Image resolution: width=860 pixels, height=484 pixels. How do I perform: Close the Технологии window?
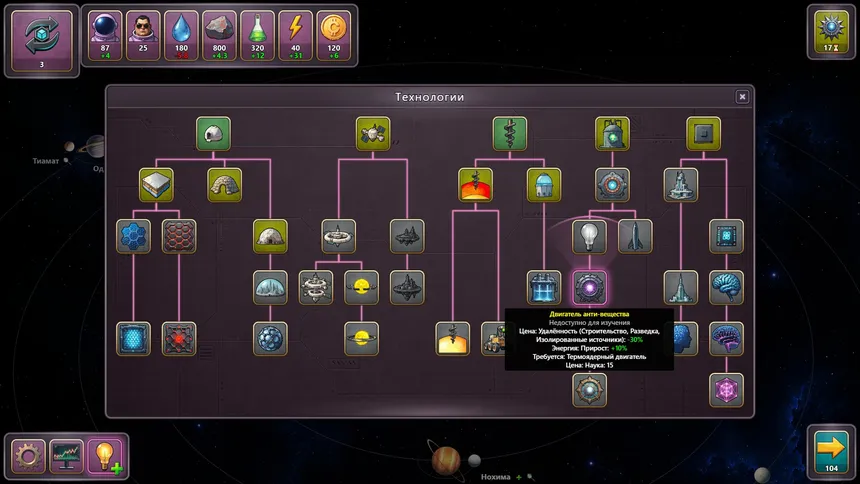742,97
